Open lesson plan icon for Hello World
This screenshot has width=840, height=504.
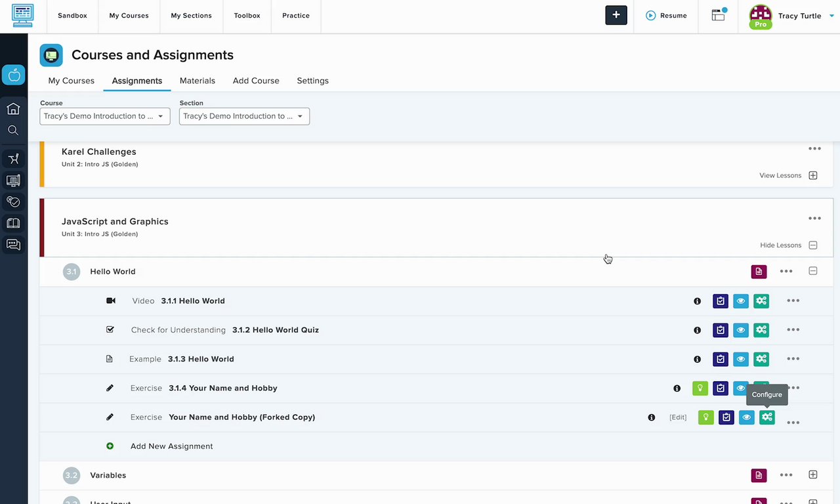pos(759,272)
